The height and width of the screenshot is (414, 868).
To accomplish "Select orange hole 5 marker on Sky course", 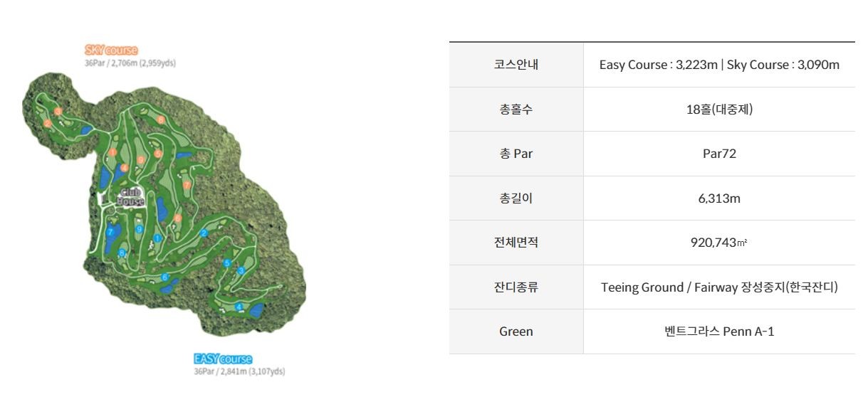I will click(158, 154).
